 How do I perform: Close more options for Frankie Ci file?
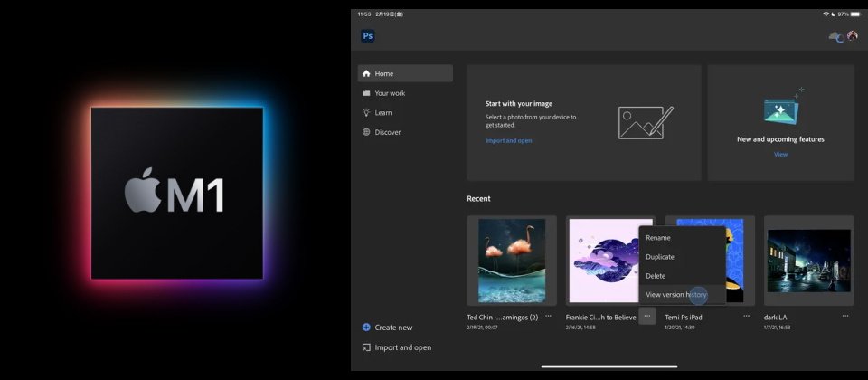(647, 316)
